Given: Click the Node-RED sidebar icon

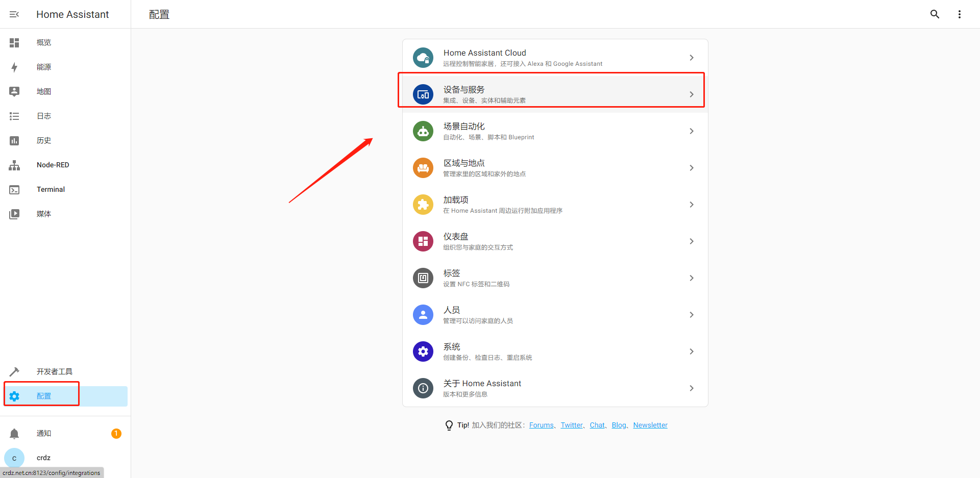Looking at the screenshot, I should [x=14, y=165].
